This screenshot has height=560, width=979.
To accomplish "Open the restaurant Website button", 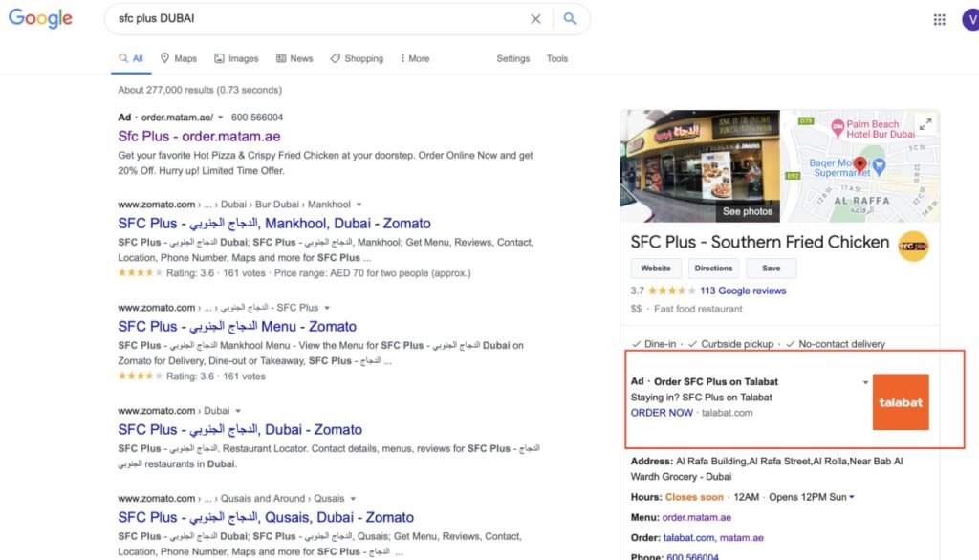I will point(656,269).
